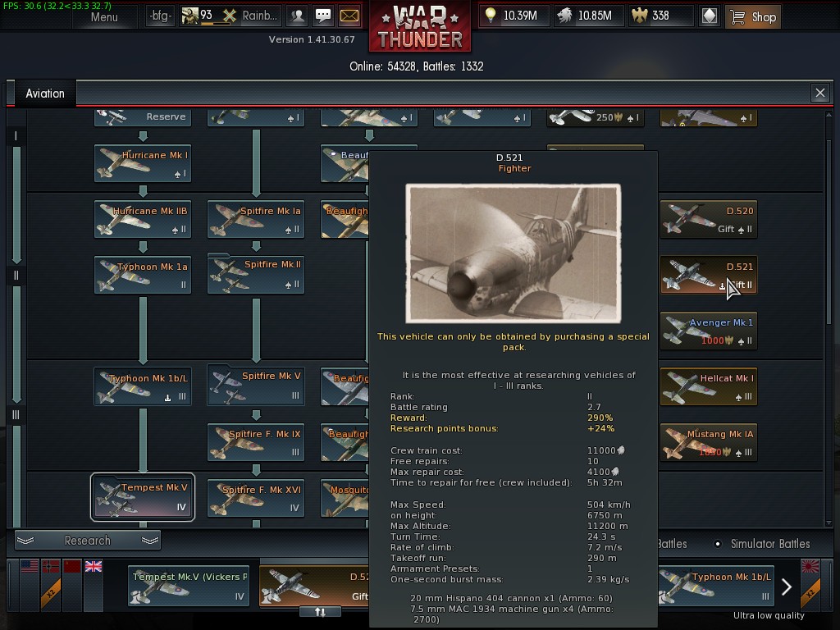Choose the Tempest Mk.V (Vickers P) crew slot
This screenshot has height=630, width=840.
click(189, 586)
